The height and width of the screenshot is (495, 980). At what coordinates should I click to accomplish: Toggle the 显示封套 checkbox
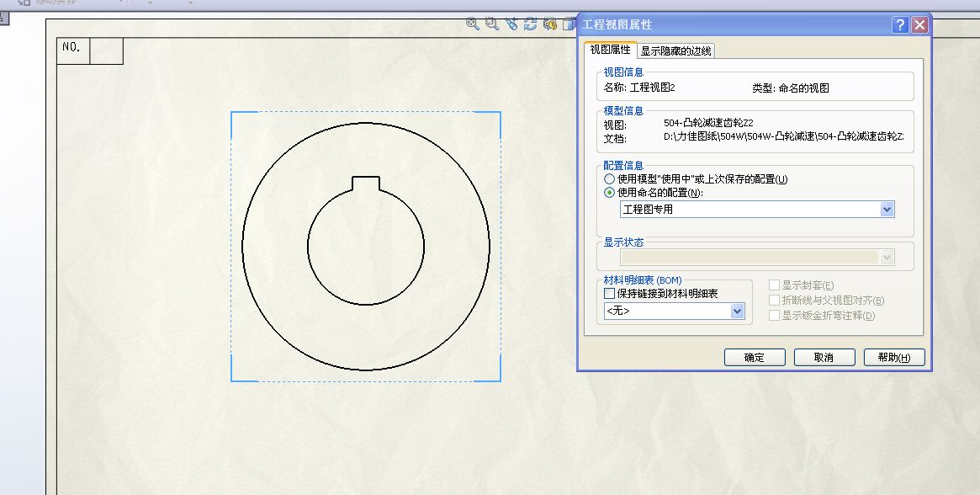pyautogui.click(x=774, y=285)
